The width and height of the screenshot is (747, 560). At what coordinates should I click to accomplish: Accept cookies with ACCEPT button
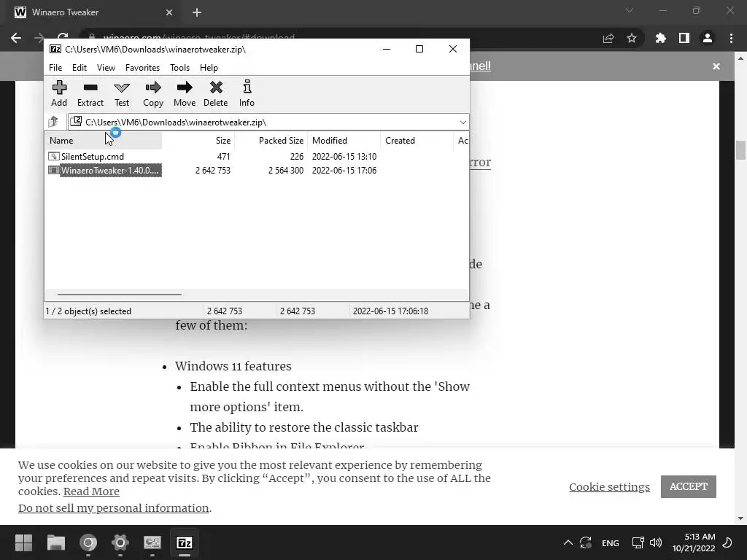tap(689, 486)
